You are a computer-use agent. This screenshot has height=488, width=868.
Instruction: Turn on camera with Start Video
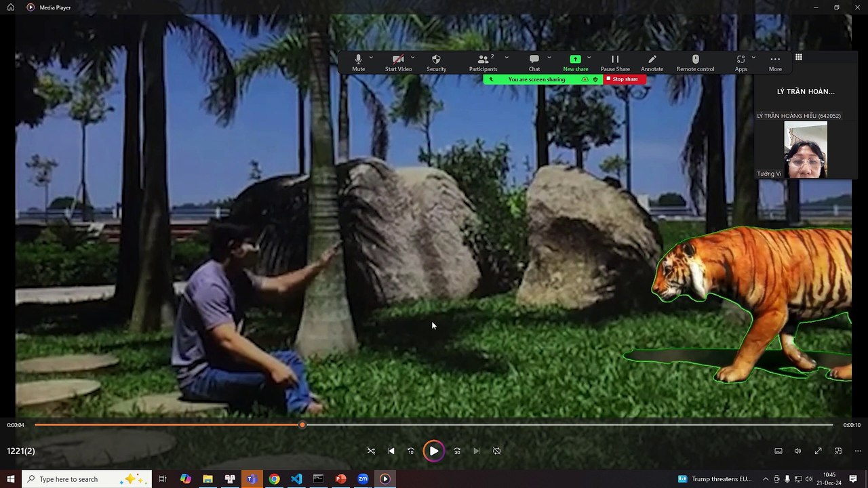pos(398,63)
